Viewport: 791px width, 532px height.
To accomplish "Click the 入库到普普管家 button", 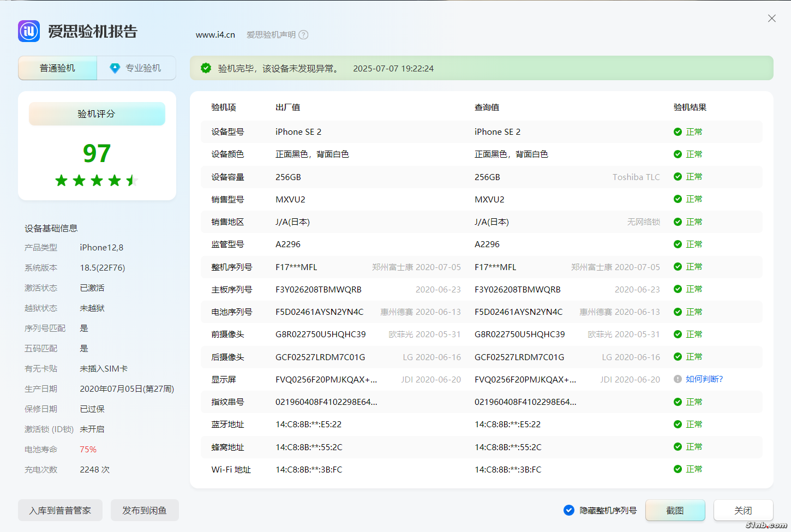I will [x=60, y=510].
